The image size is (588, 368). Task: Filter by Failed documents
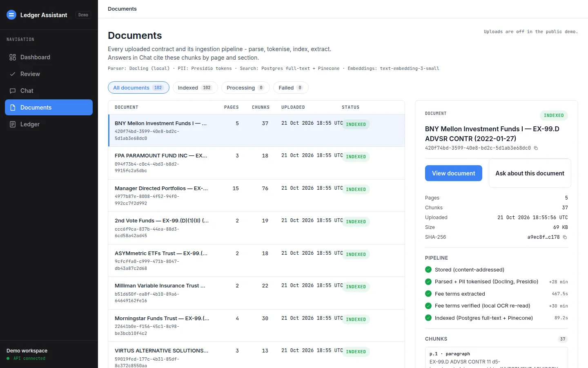291,88
